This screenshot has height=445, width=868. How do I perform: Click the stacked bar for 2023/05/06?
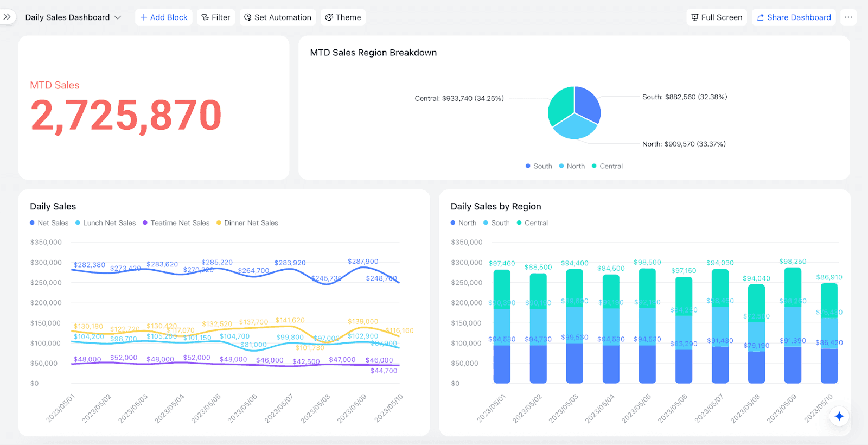tap(684, 330)
